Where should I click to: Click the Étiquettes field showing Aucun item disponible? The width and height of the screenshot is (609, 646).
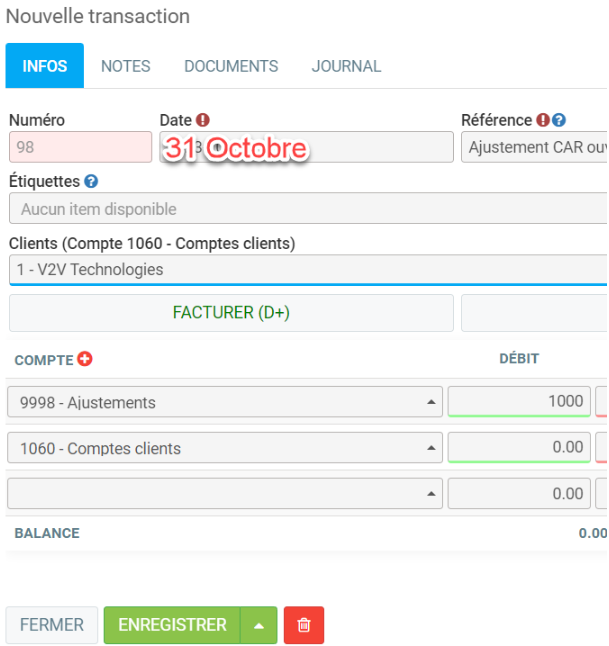[305, 209]
